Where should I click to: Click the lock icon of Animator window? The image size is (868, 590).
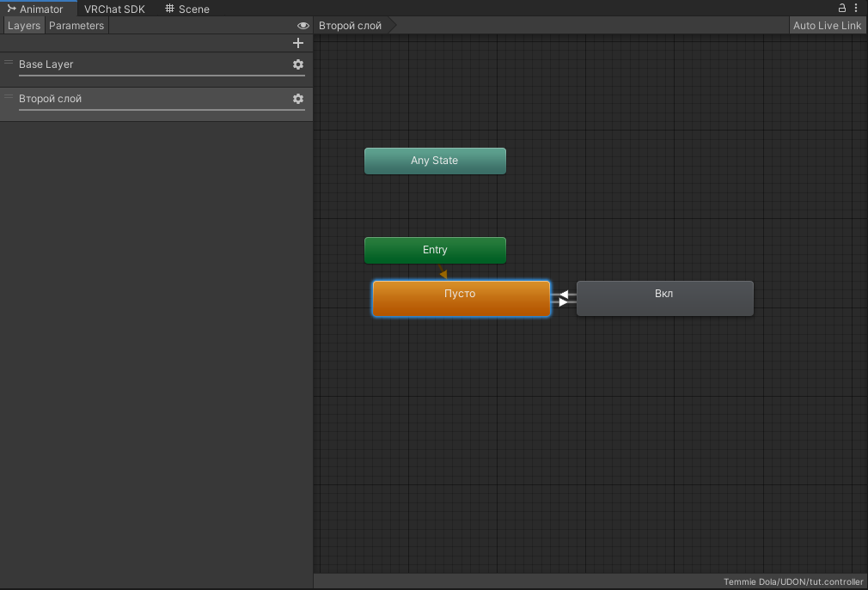coord(842,8)
